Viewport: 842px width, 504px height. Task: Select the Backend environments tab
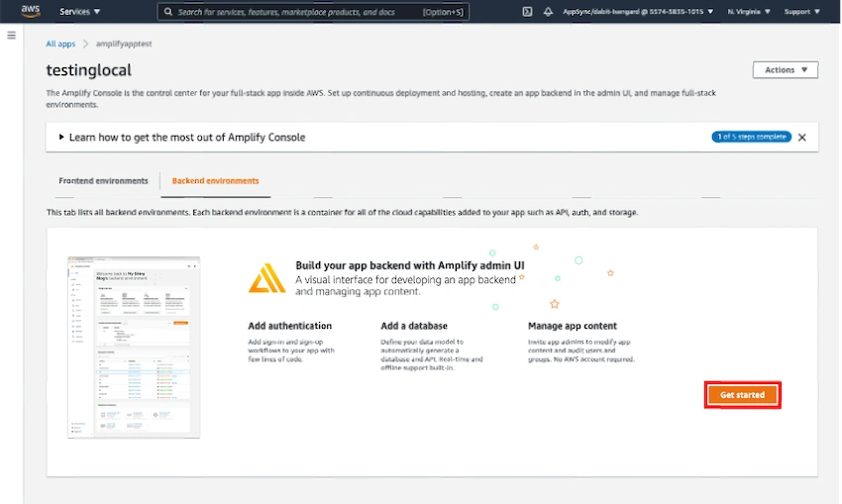(215, 181)
